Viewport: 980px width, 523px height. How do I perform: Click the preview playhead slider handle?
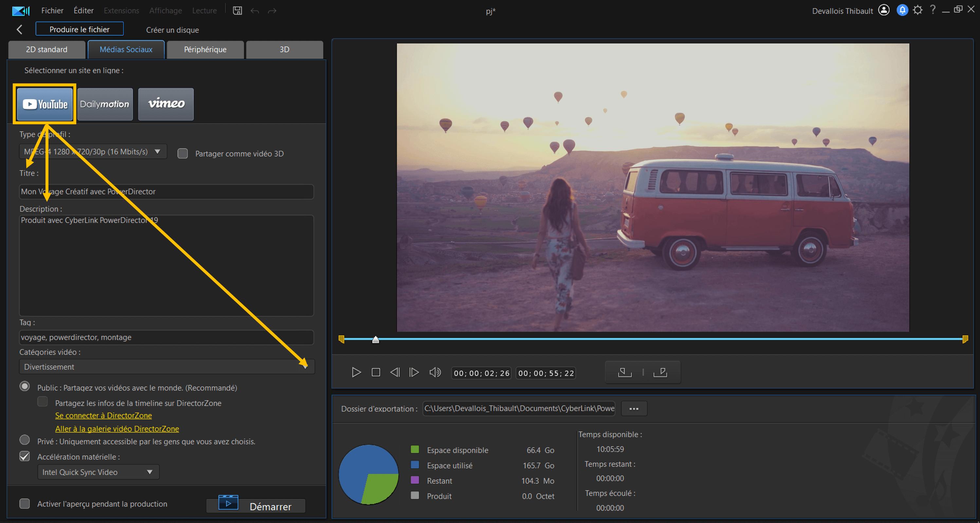375,340
